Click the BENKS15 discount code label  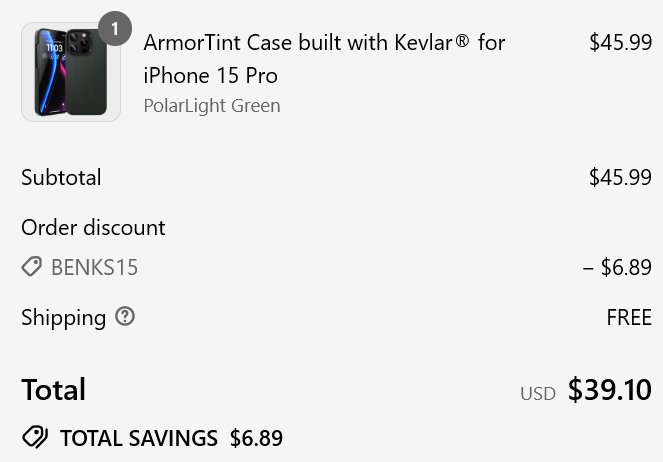pyautogui.click(x=94, y=267)
